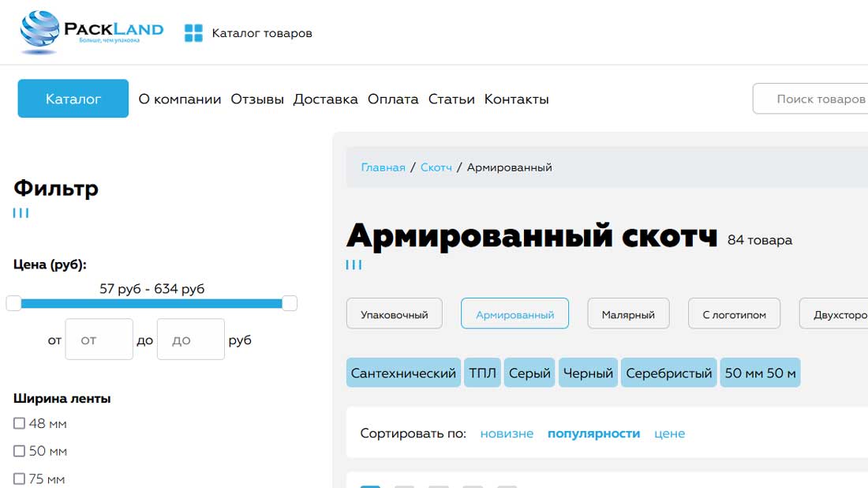
Task: Open the Скотч breadcrumb link
Action: (437, 167)
